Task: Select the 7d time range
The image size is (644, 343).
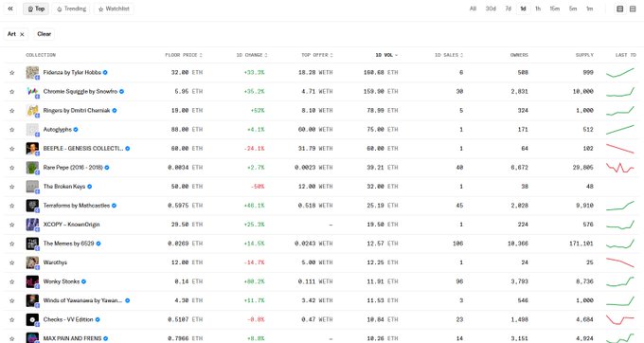Action: click(508, 9)
